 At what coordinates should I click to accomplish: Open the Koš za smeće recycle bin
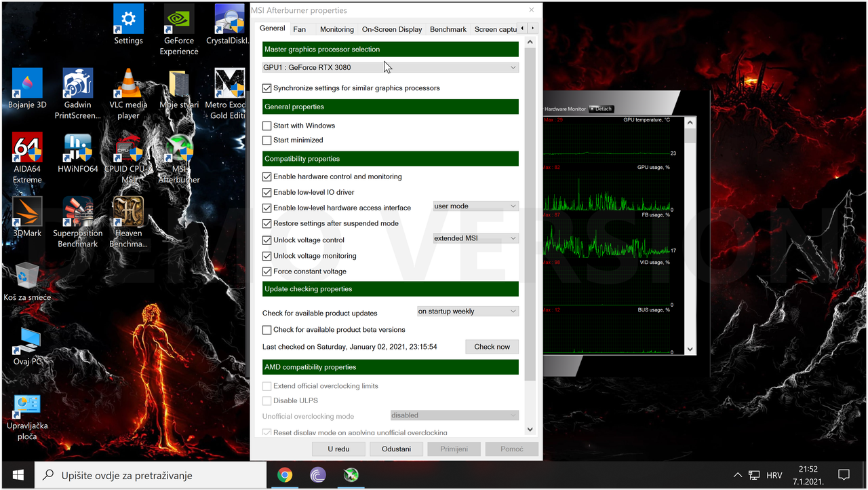coord(27,281)
